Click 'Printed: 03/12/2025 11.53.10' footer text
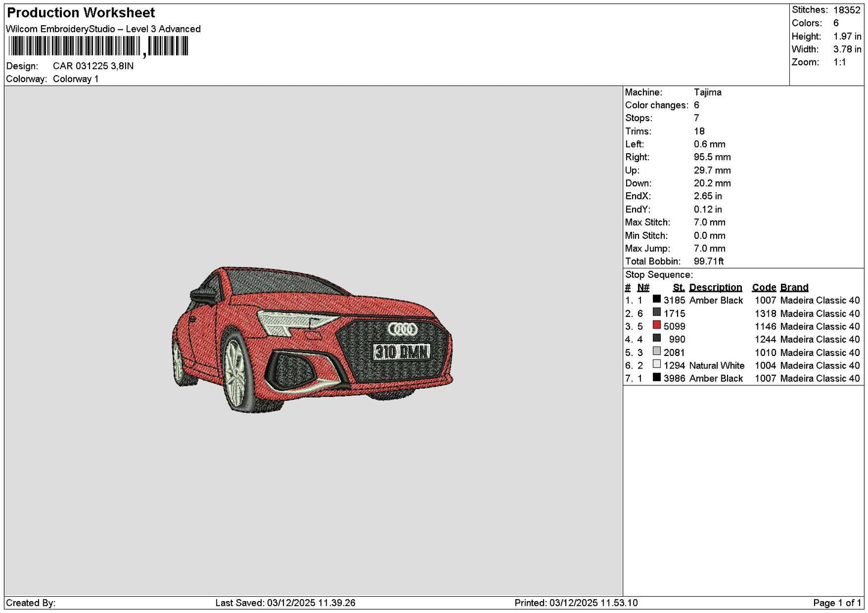This screenshot has width=868, height=613. [576, 603]
